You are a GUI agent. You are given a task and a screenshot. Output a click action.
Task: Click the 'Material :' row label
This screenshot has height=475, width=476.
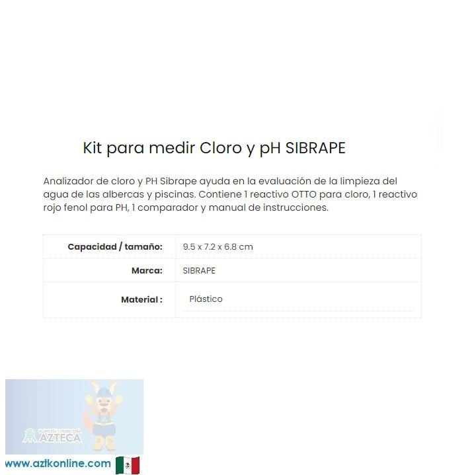[x=141, y=299]
